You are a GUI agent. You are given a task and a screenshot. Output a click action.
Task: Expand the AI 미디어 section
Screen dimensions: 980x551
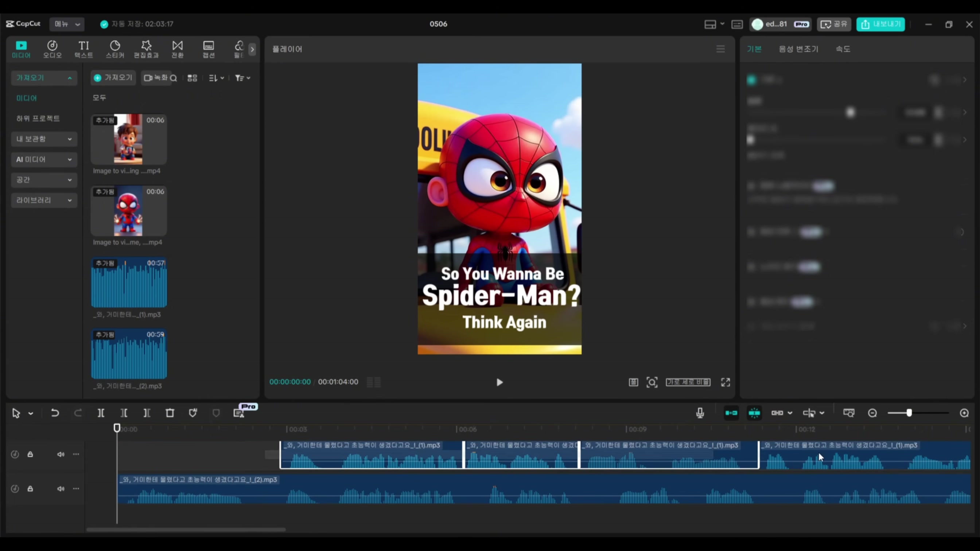point(44,159)
